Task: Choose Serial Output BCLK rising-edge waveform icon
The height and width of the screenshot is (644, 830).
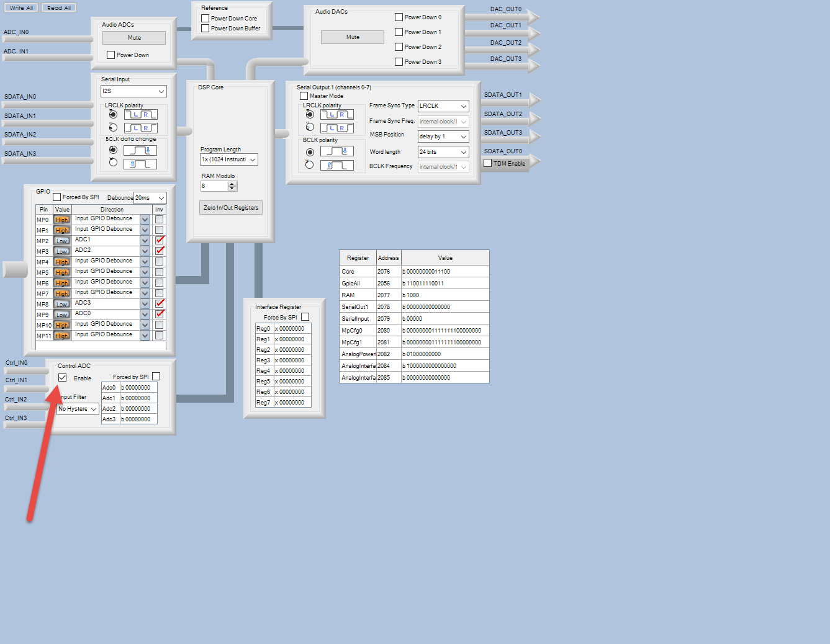Action: pyautogui.click(x=337, y=165)
